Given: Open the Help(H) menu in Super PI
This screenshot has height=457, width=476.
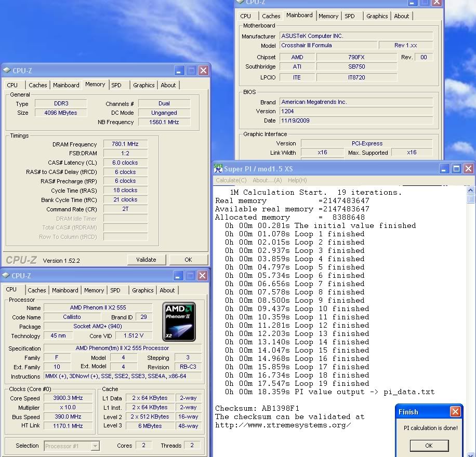Looking at the screenshot, I should 297,180.
